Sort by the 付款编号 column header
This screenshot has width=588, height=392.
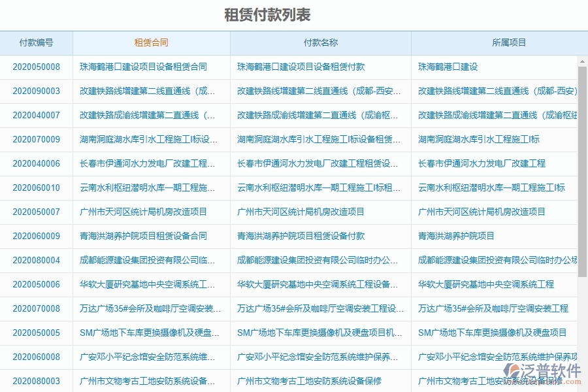tap(37, 42)
